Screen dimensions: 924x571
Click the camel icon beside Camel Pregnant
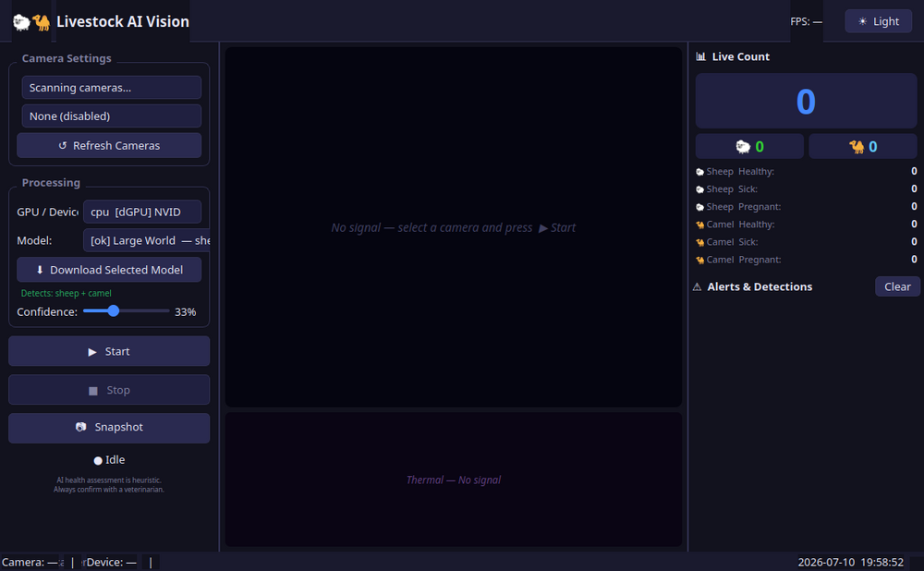click(x=699, y=261)
